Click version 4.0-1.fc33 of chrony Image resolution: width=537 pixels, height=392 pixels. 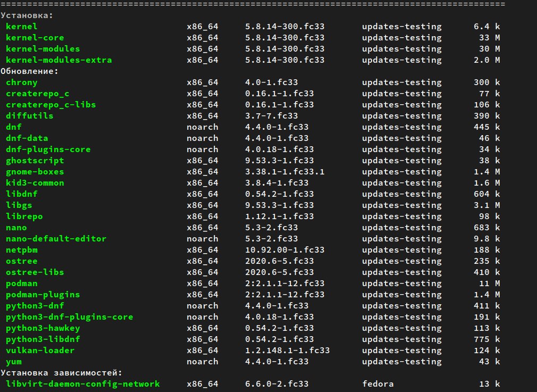pyautogui.click(x=272, y=82)
